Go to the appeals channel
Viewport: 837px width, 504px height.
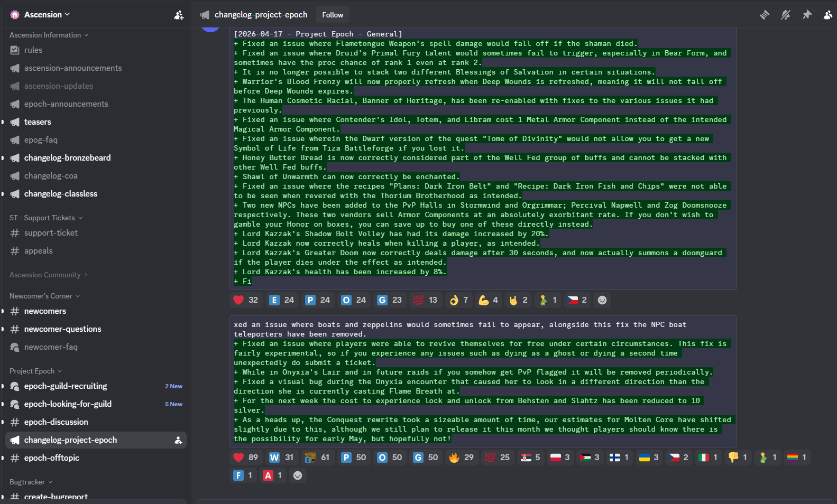pyautogui.click(x=96, y=251)
